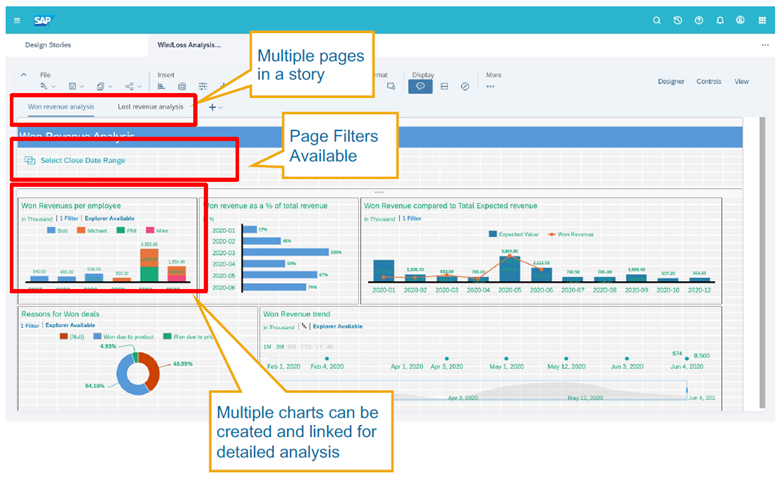Image resolution: width=780 pixels, height=478 pixels.
Task: Open the user profile icon
Action: (740, 20)
